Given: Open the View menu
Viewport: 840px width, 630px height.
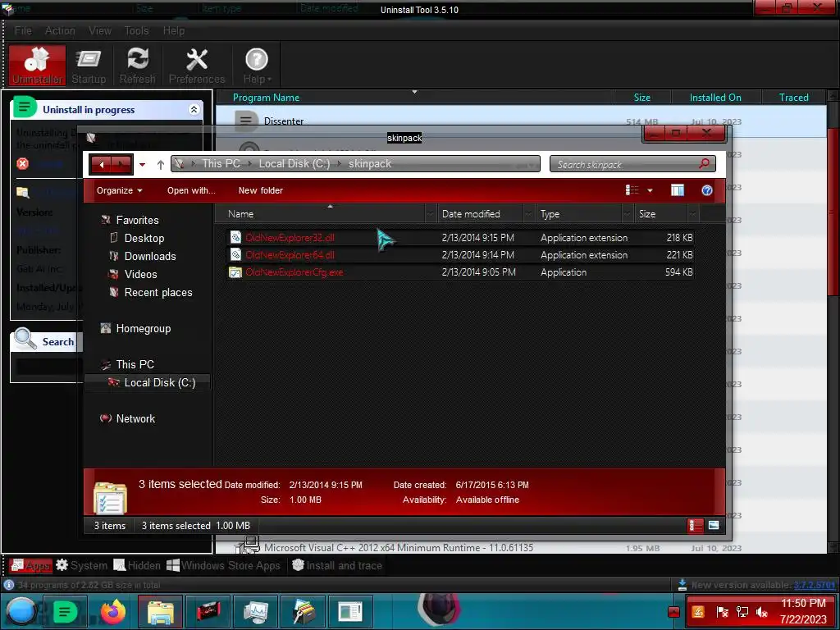Looking at the screenshot, I should [x=99, y=30].
